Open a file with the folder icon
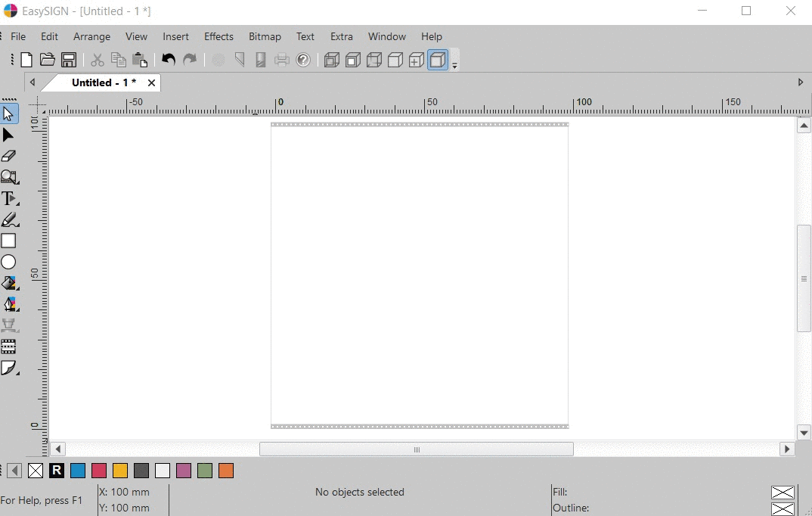Viewport: 812px width, 516px height. coord(47,60)
